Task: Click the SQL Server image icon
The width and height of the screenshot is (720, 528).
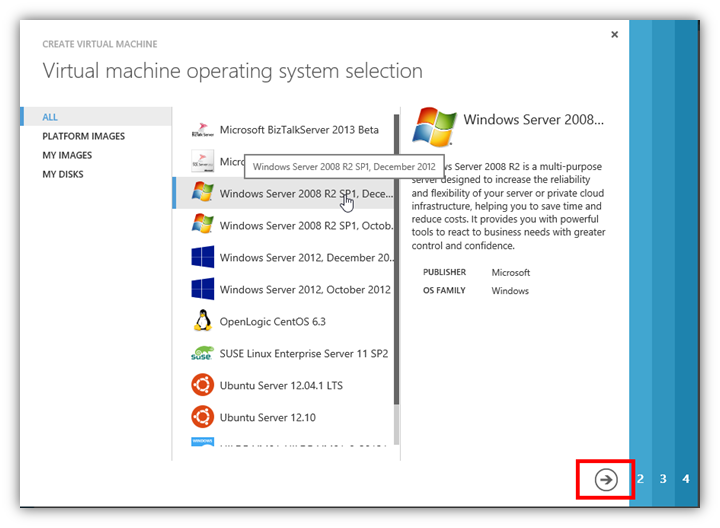Action: tap(202, 161)
